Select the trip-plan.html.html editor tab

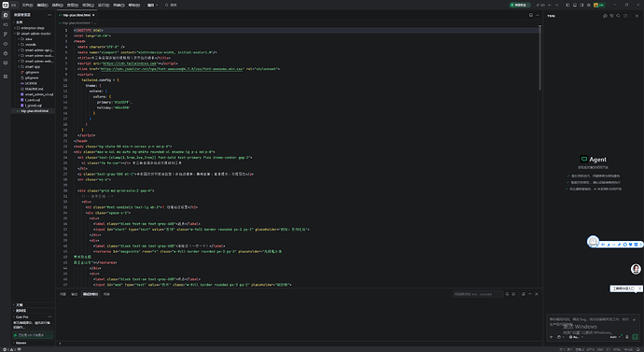pyautogui.click(x=76, y=15)
